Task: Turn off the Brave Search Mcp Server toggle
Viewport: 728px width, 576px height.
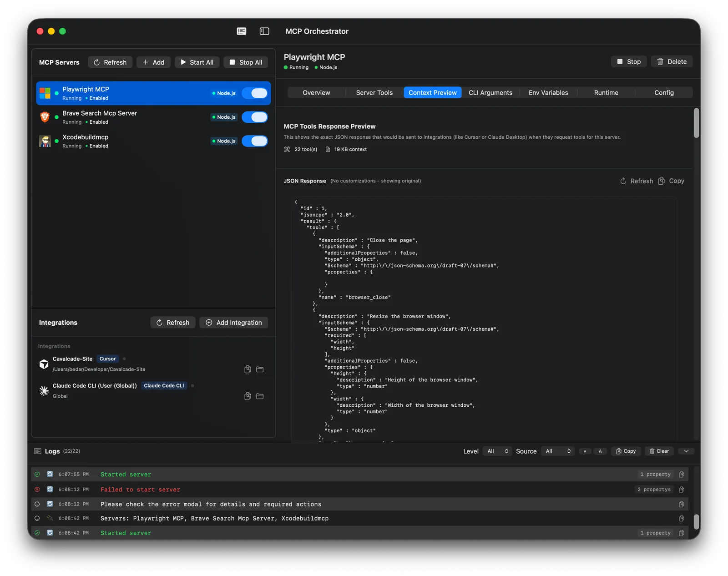Action: point(255,117)
